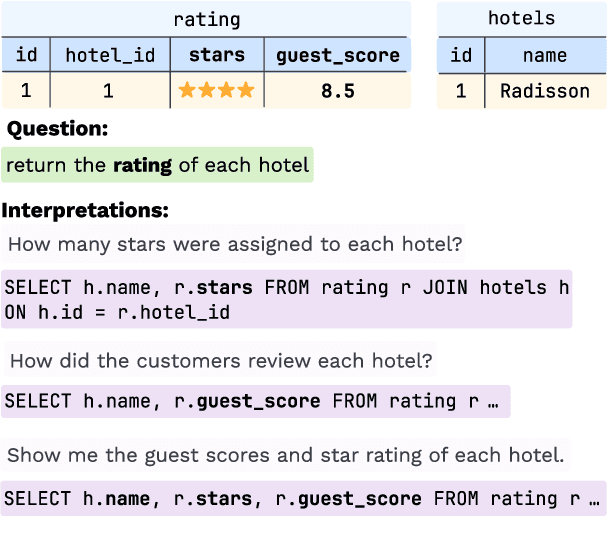Image resolution: width=608 pixels, height=548 pixels.
Task: Click the four-star rating icons
Action: (x=216, y=92)
